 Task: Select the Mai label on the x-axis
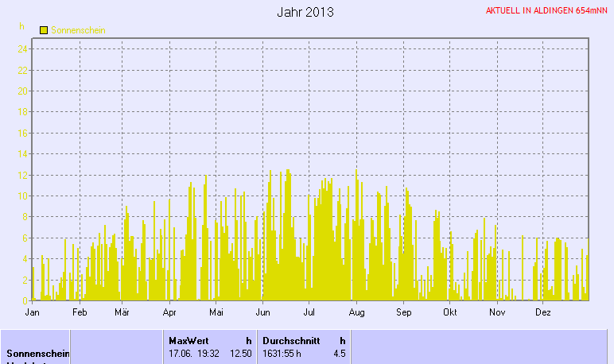[215, 312]
